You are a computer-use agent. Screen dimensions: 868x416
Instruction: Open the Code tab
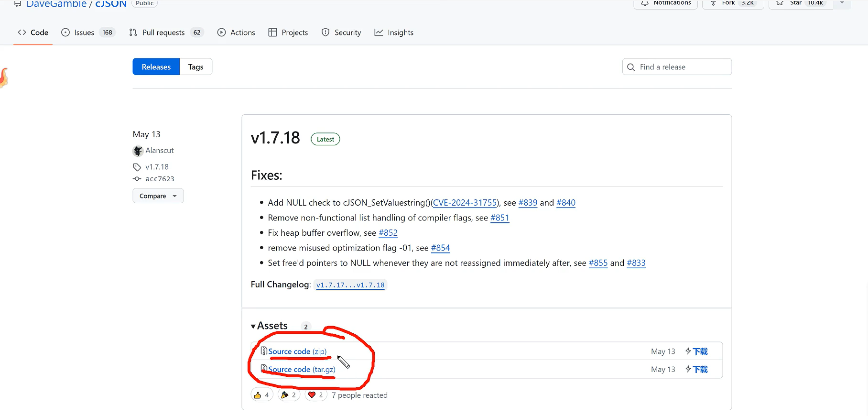(33, 33)
